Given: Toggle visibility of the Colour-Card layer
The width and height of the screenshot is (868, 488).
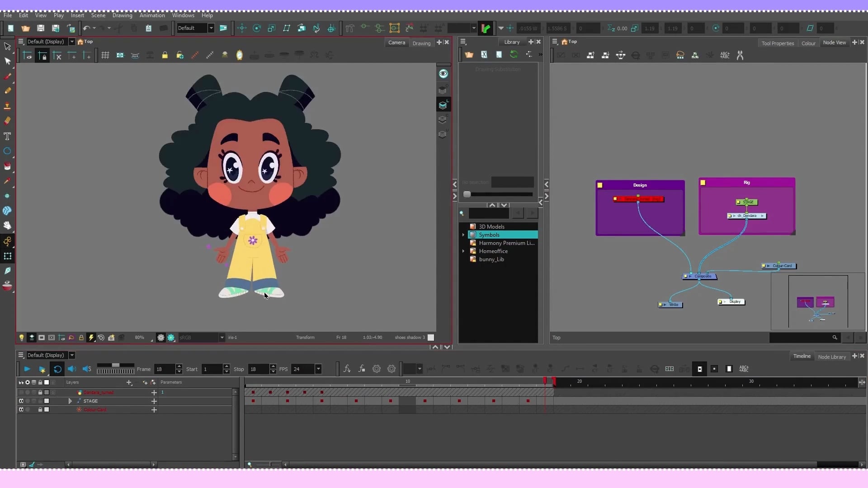Looking at the screenshot, I should (21, 410).
